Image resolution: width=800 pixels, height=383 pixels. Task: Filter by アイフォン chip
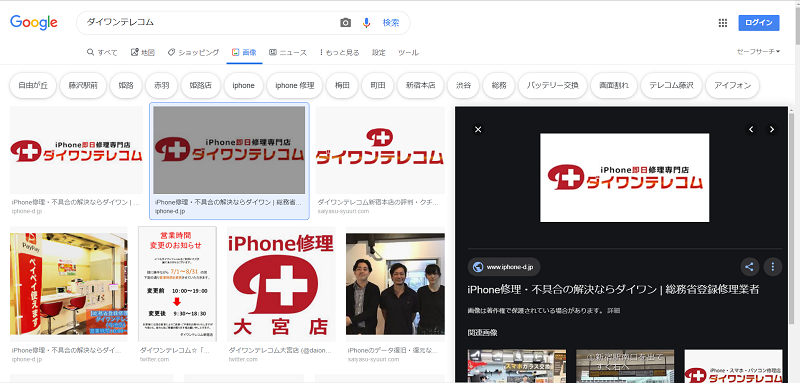pyautogui.click(x=732, y=86)
